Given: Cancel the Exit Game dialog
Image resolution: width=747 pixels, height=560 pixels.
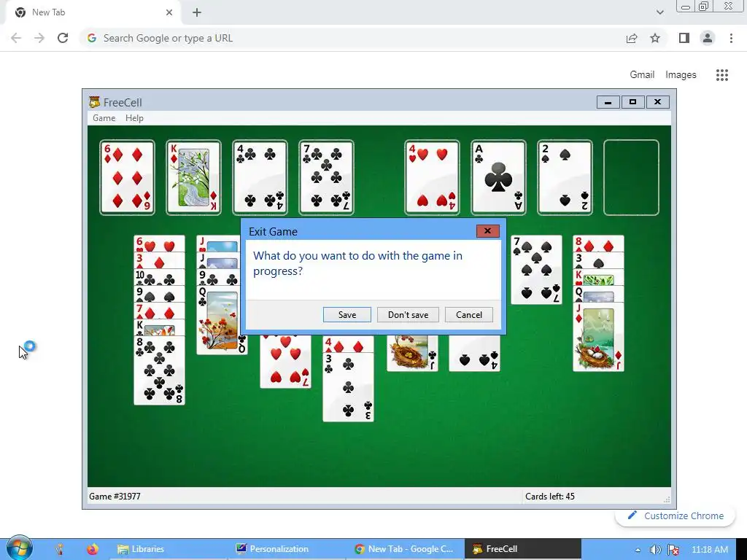Looking at the screenshot, I should [x=469, y=315].
